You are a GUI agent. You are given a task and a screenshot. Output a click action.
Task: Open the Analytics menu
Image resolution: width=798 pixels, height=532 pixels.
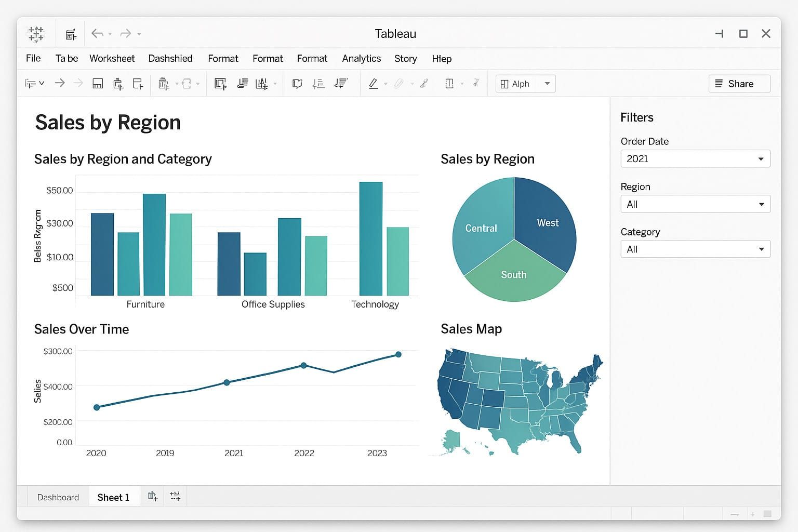(x=361, y=59)
